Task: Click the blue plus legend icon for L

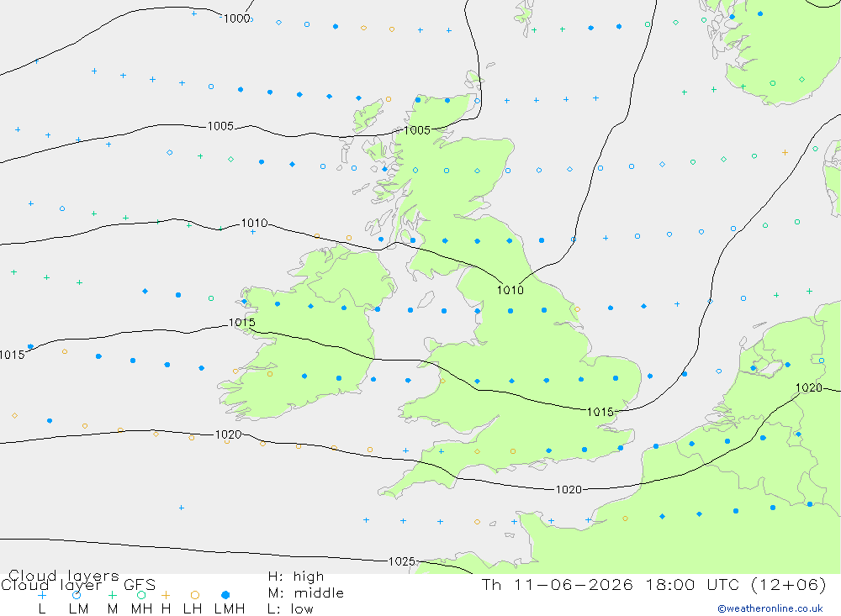Action: point(42,595)
